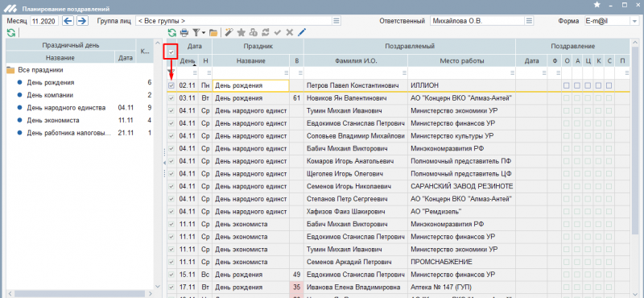Click the checkmark confirm icon in toolbar

point(278,32)
